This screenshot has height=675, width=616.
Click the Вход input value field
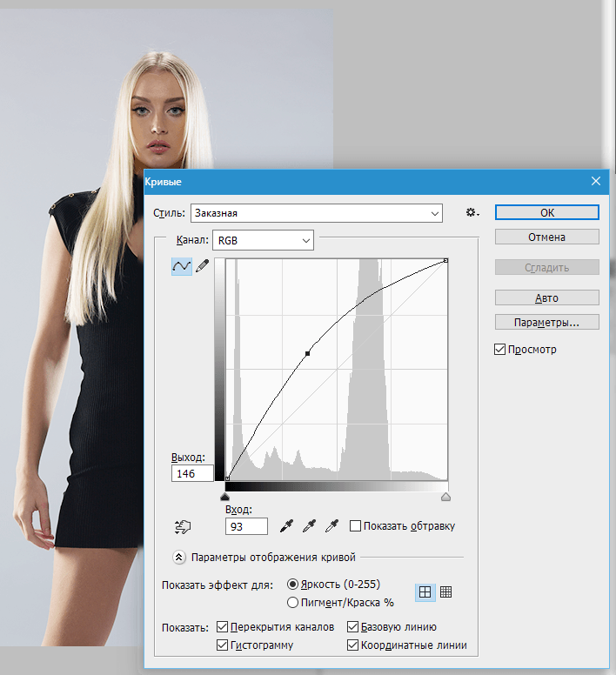pos(246,526)
